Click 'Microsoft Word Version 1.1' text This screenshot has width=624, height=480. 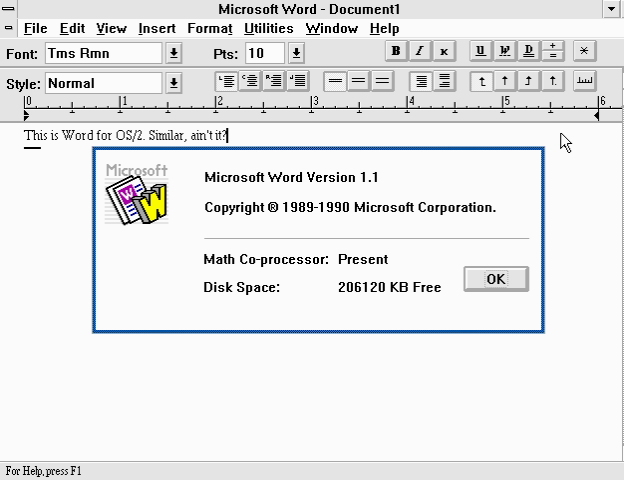pyautogui.click(x=291, y=177)
